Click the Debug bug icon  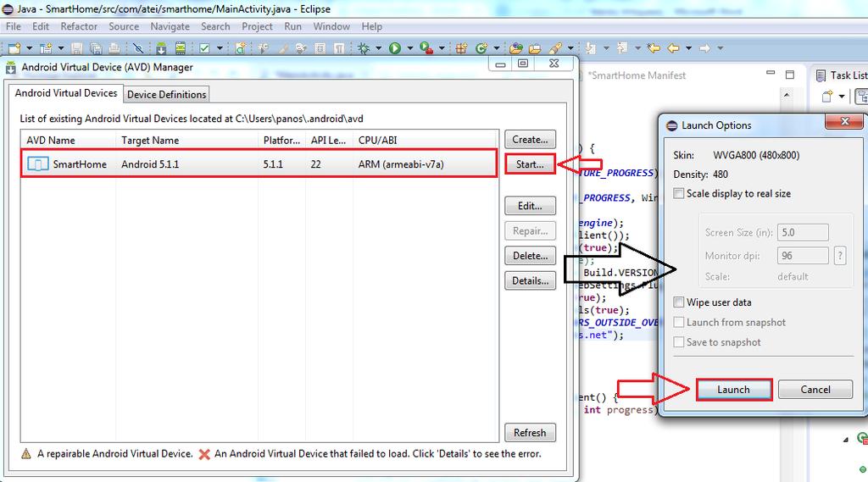click(364, 48)
